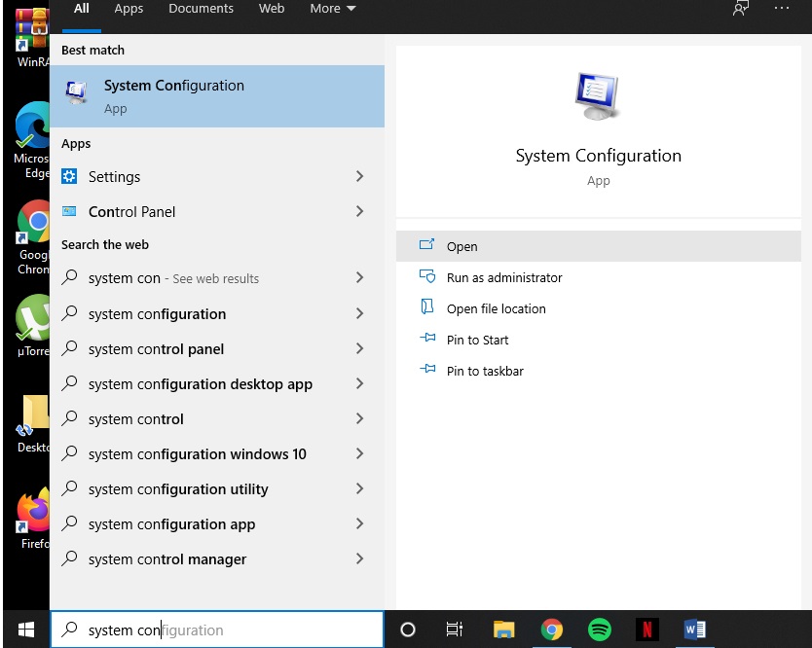Open Microsoft Word from the taskbar

point(694,630)
